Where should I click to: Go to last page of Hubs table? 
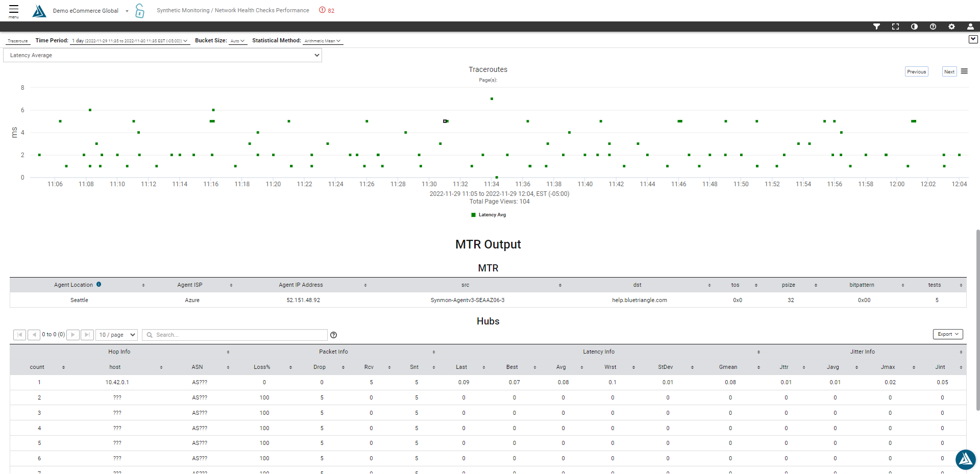click(87, 335)
